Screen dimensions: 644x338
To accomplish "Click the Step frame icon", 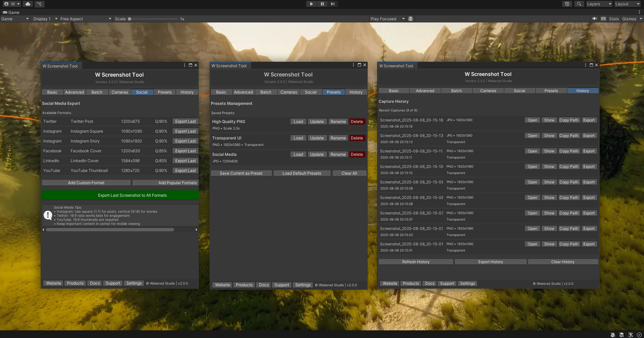I will 333,4.
